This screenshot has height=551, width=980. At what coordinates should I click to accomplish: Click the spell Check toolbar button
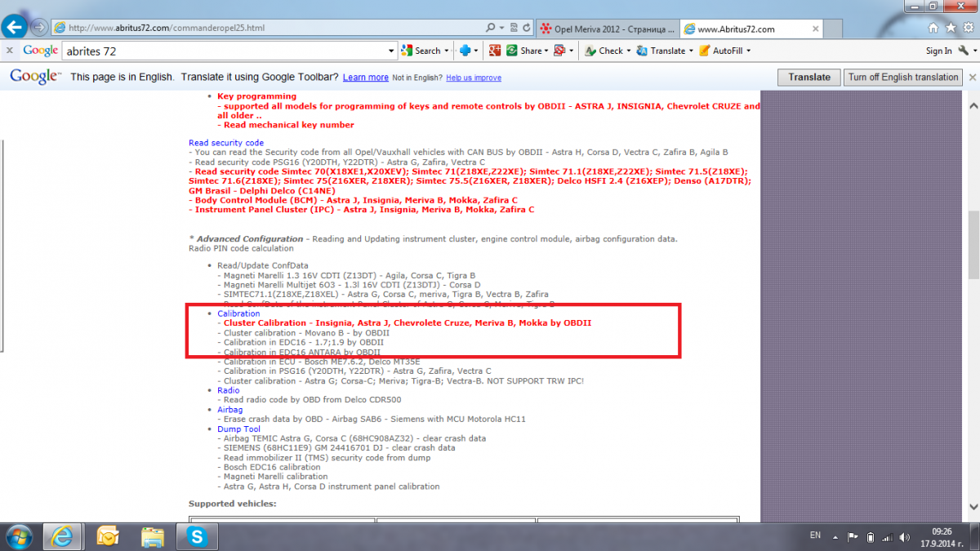point(605,51)
